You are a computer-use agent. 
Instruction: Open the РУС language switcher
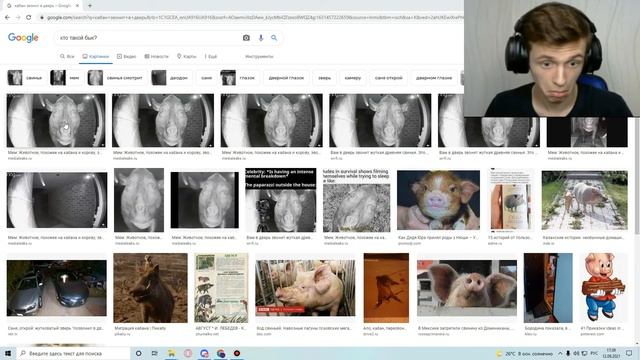[594, 353]
